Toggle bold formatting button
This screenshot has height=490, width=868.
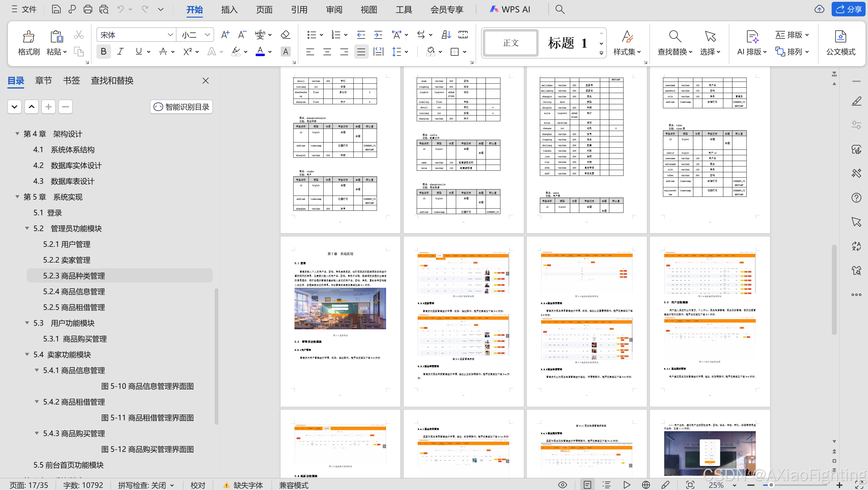coord(103,52)
